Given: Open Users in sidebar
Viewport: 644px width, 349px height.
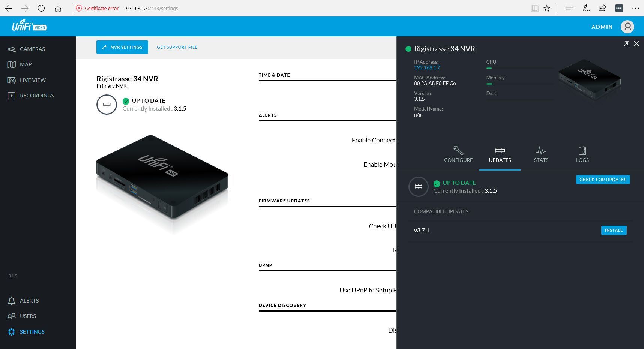Looking at the screenshot, I should click(x=22, y=316).
